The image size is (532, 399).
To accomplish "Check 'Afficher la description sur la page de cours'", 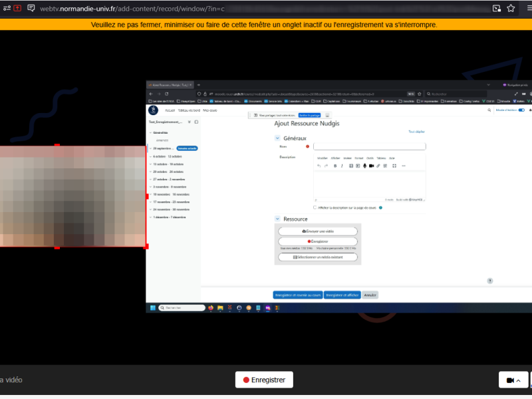I will [315, 207].
